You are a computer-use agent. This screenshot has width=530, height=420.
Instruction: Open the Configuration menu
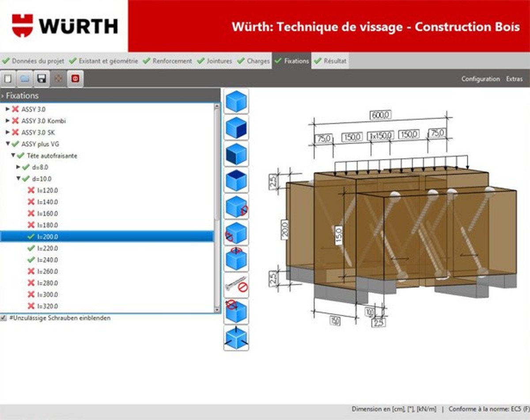click(481, 79)
